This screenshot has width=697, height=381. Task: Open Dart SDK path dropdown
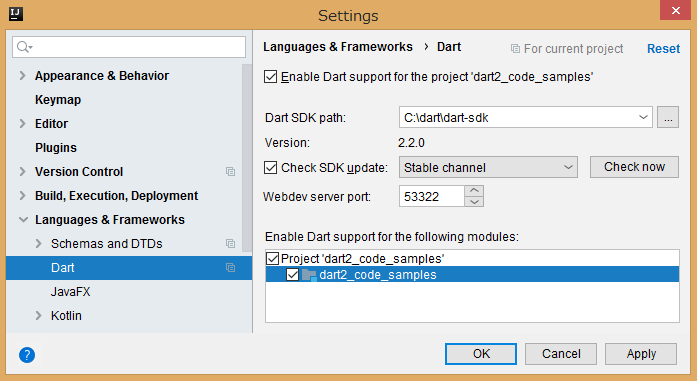[643, 117]
